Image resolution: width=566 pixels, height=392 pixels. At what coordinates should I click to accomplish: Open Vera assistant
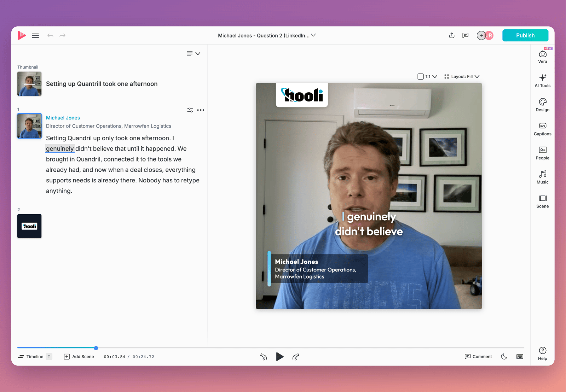(x=543, y=57)
